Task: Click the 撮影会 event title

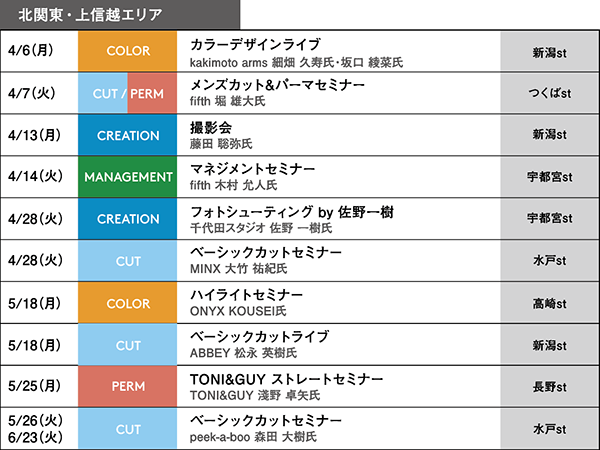Action: (210, 128)
